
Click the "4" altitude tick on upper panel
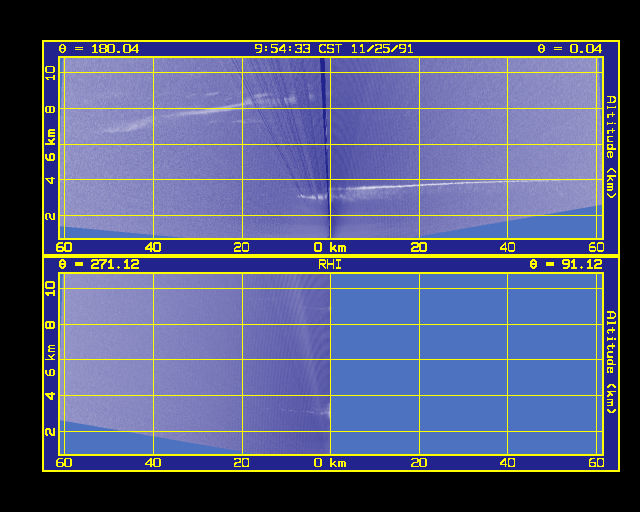[51, 180]
